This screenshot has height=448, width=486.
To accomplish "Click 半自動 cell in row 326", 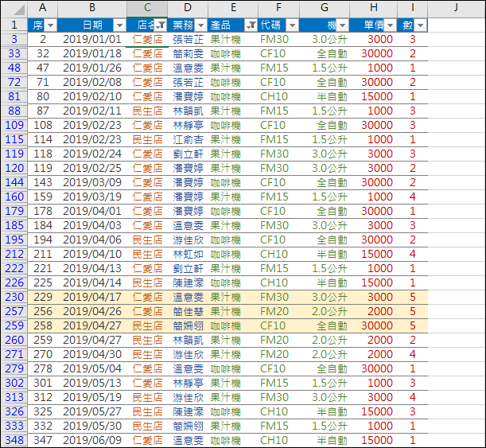I will [x=325, y=411].
